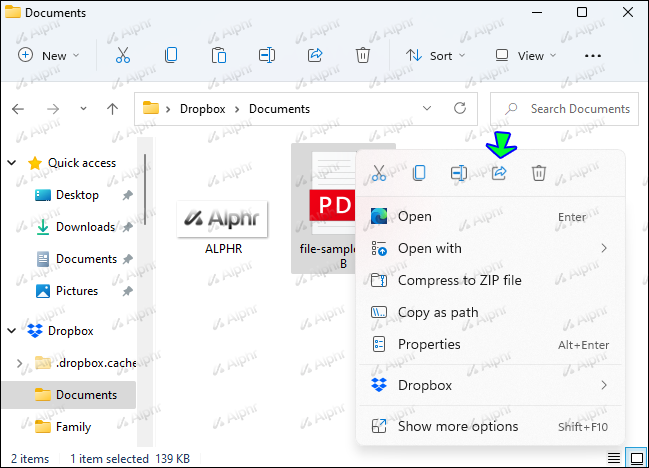The height and width of the screenshot is (468, 649).
Task: Open the Sort dropdown
Action: pos(435,55)
